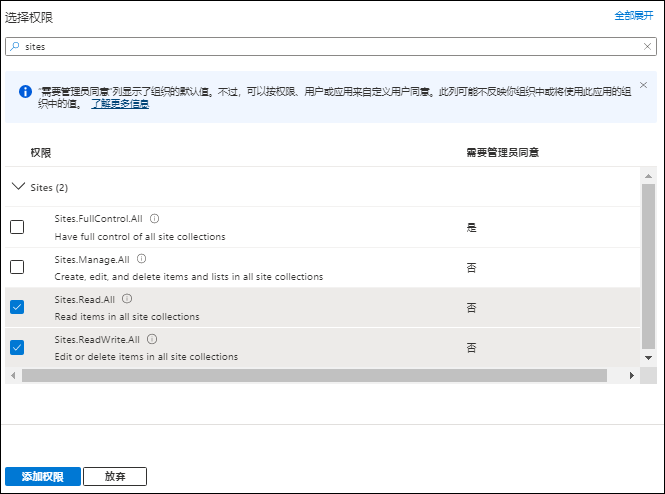Click 'Have full control of all site collections'
This screenshot has width=665, height=494.
(140, 237)
